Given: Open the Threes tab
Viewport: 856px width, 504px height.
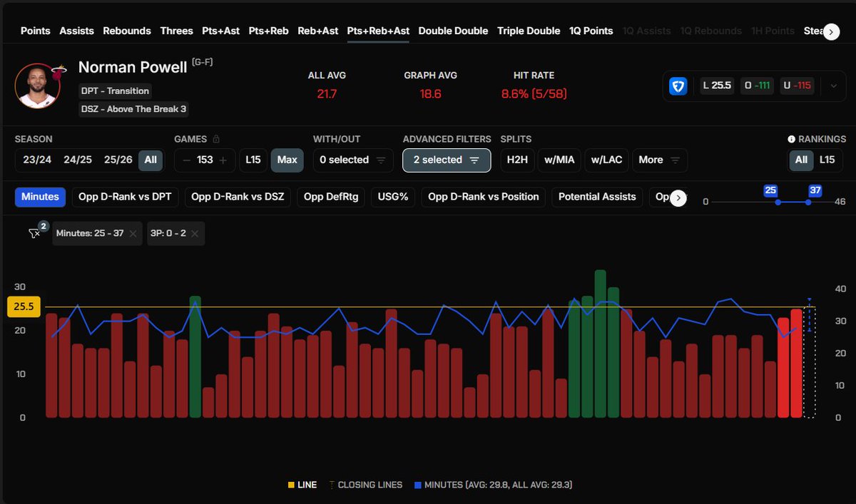Looking at the screenshot, I should 177,31.
